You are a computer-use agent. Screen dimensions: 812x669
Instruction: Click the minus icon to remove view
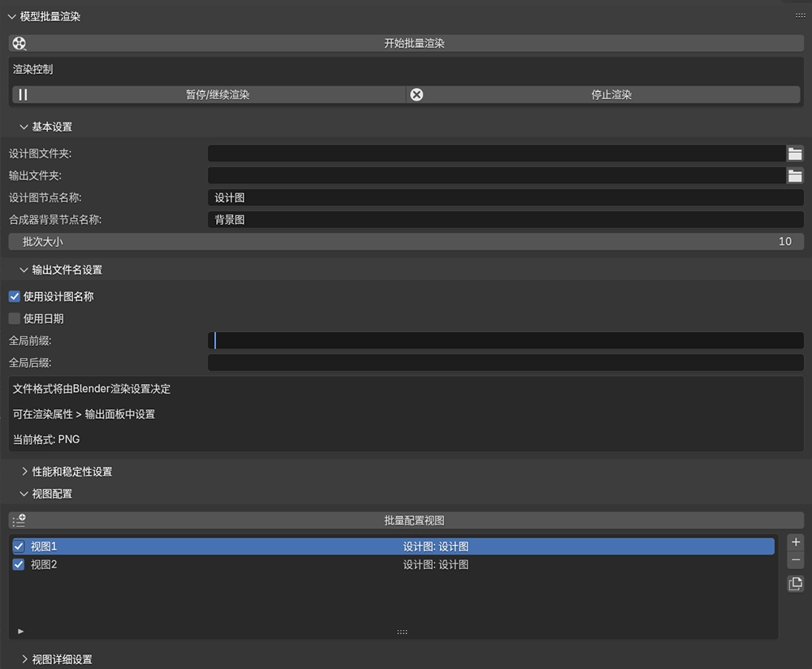796,560
